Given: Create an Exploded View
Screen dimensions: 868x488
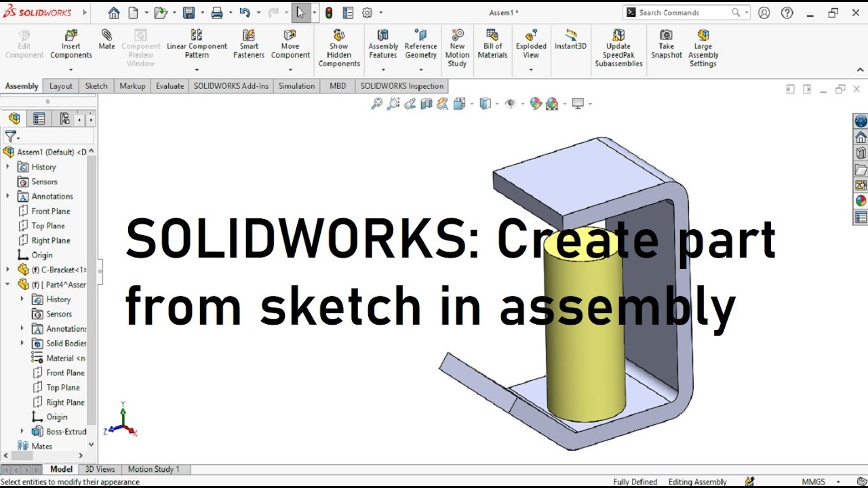Looking at the screenshot, I should [x=531, y=44].
